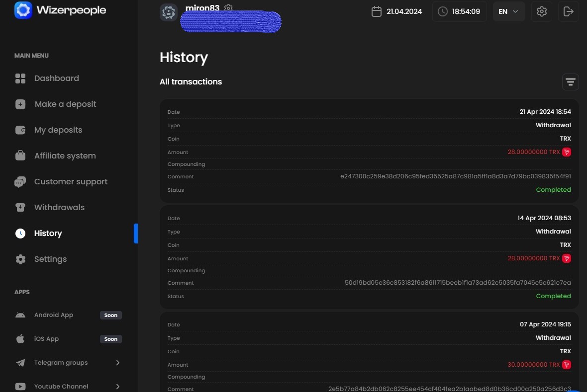This screenshot has width=587, height=392.
Task: Open the sidebar Settings label
Action: pos(50,259)
